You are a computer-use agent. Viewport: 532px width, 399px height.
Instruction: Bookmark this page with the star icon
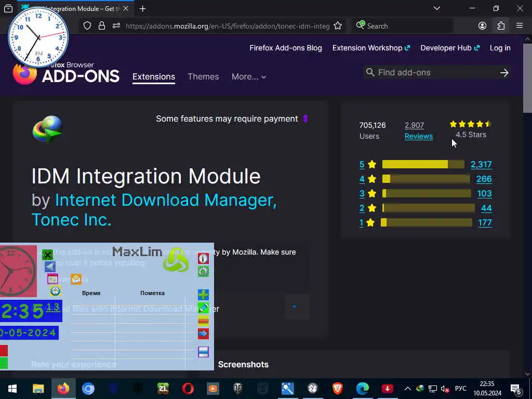tap(338, 26)
